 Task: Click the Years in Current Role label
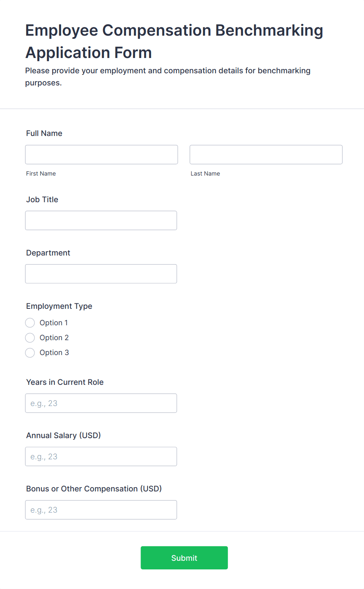tap(65, 382)
